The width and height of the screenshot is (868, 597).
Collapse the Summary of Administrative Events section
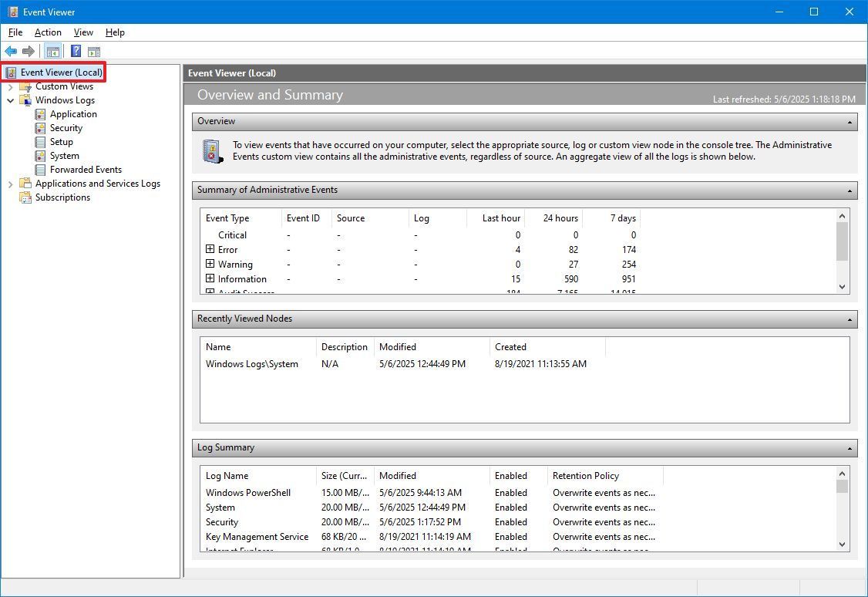click(848, 191)
